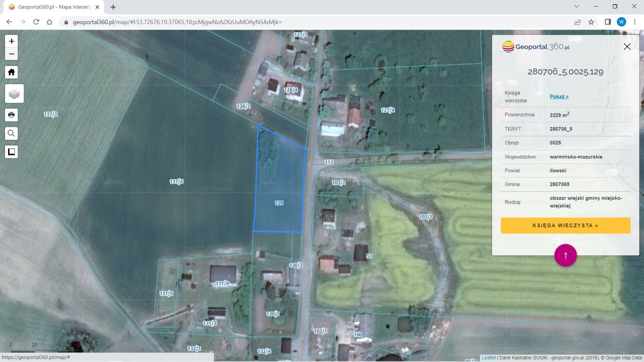The height and width of the screenshot is (362, 644).
Task: Open the browser home page
Action: 49,22
